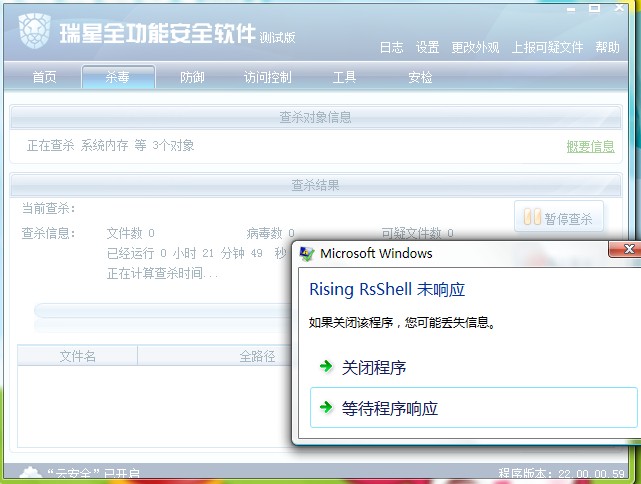
Task: Click the green arrow beside 等待程序响应
Action: (x=326, y=407)
